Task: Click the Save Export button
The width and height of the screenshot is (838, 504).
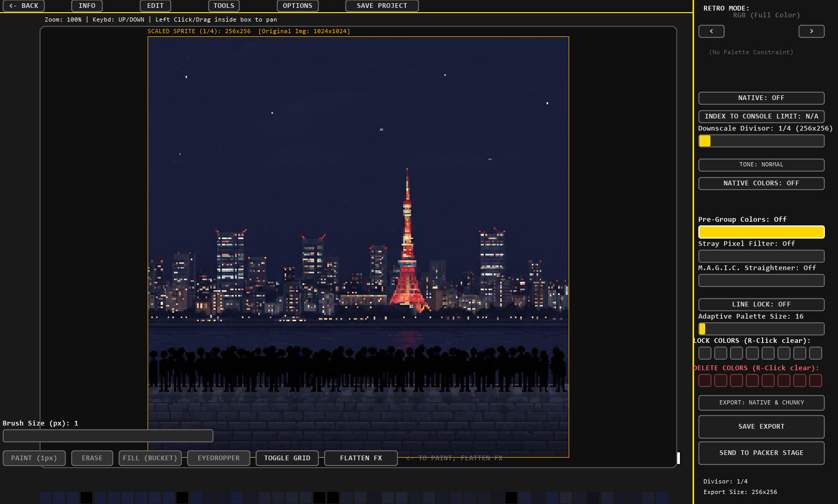Action: [761, 427]
